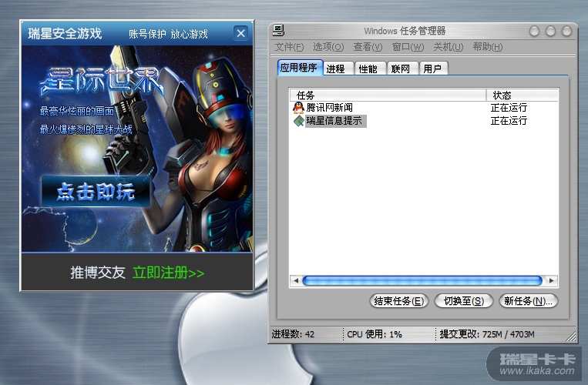Sort by the 任务 column header

[388, 95]
